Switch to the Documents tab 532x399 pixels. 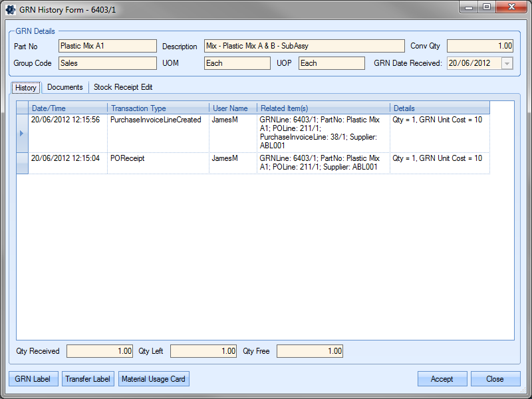65,87
